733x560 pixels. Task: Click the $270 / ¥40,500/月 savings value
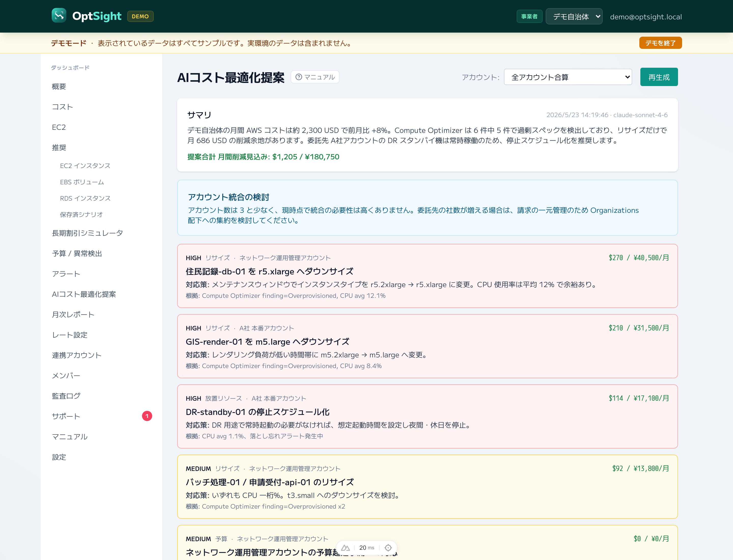[639, 258]
